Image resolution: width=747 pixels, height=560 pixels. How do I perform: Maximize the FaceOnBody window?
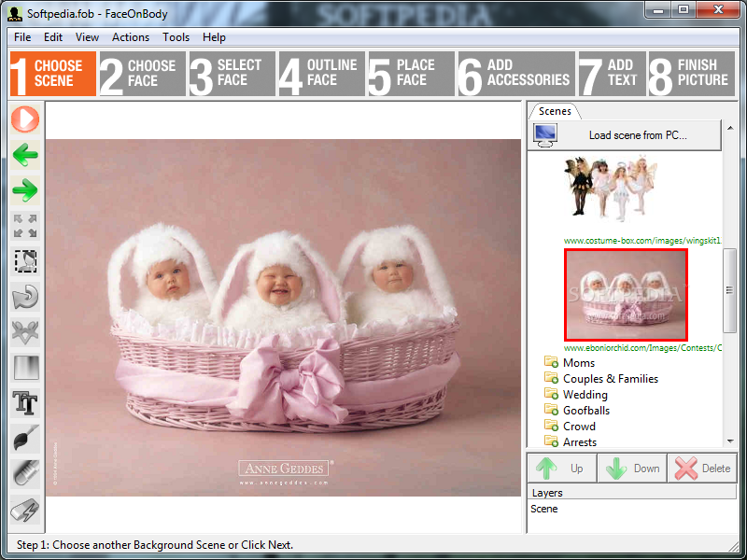click(684, 10)
